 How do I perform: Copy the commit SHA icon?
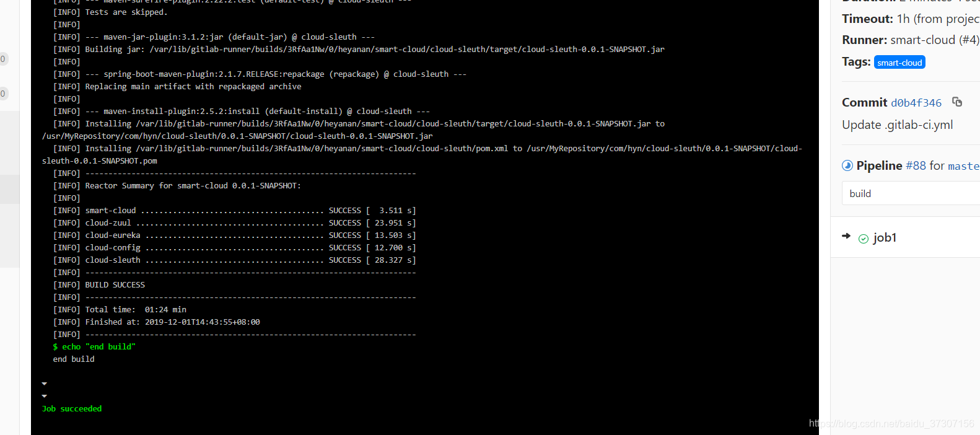coord(957,102)
